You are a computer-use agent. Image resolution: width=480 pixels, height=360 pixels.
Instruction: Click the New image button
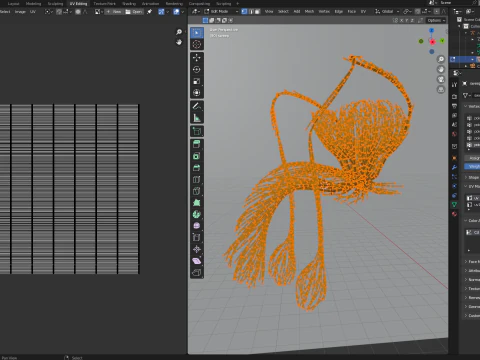(x=113, y=12)
